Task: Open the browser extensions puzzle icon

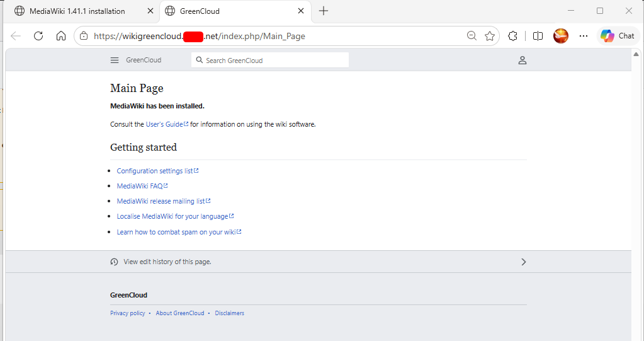Action: (x=512, y=36)
